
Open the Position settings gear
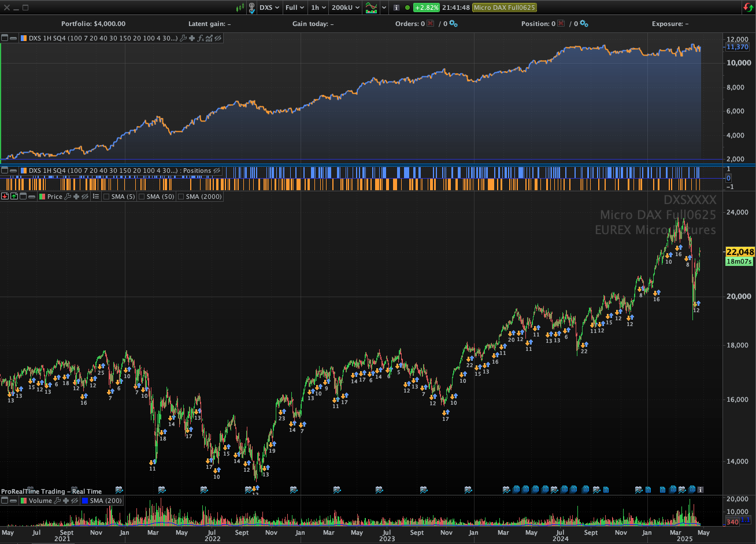[584, 24]
